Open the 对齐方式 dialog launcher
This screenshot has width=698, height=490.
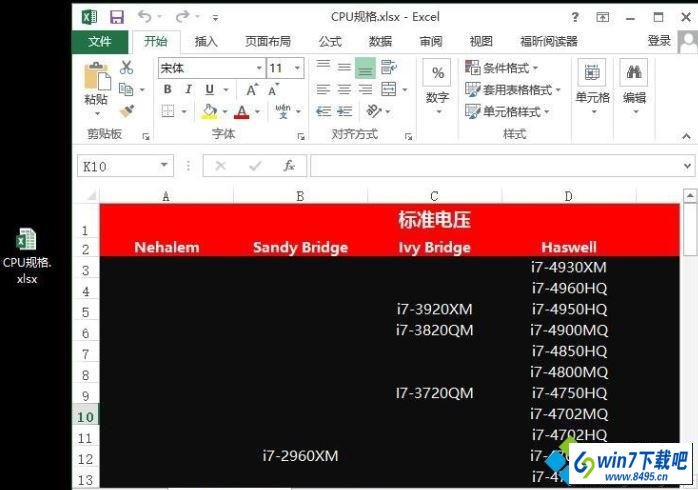click(x=408, y=137)
